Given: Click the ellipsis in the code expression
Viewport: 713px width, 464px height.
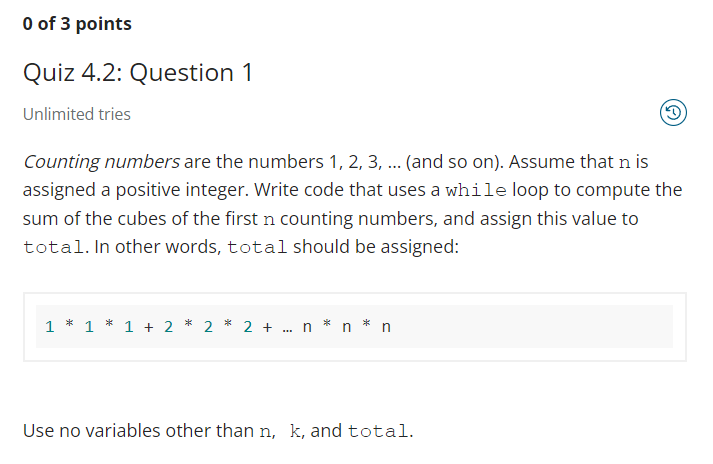Looking at the screenshot, I should point(287,330).
